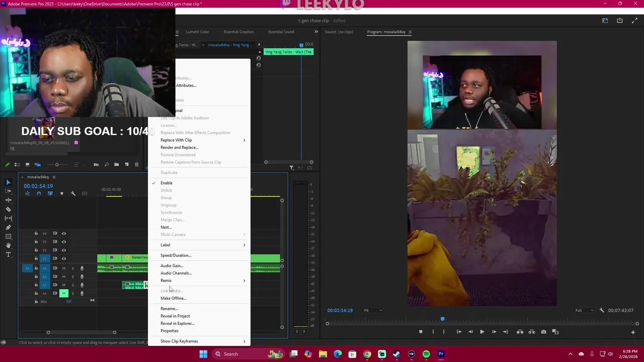The width and height of the screenshot is (644, 362).
Task: Click the project thumbnail zoom slider
Action: [57, 164]
